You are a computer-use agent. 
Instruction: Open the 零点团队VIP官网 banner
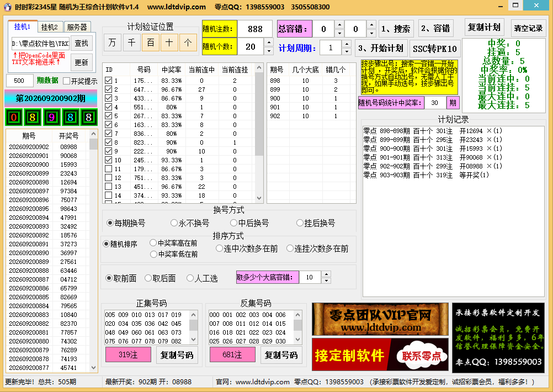tap(380, 319)
